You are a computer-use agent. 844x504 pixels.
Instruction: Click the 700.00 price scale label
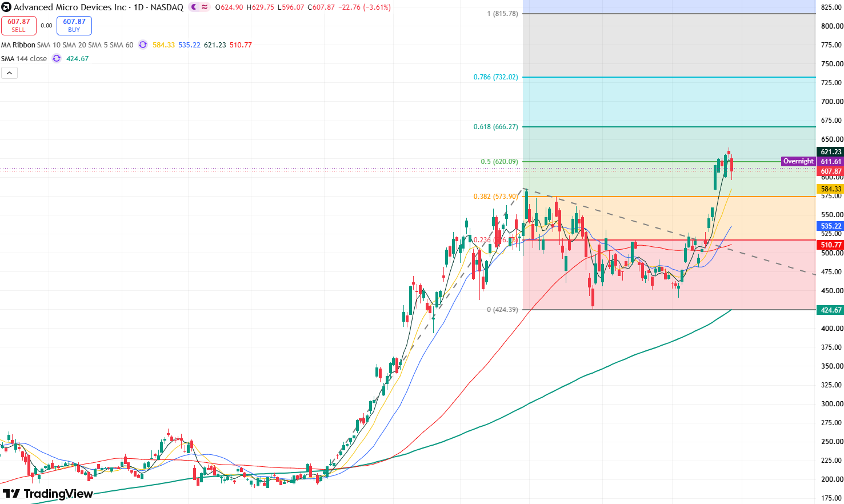832,102
